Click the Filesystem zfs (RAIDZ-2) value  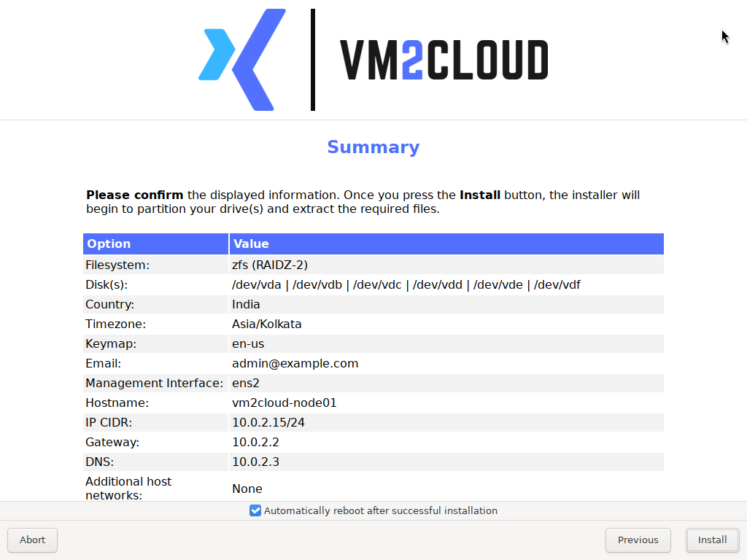(x=270, y=265)
